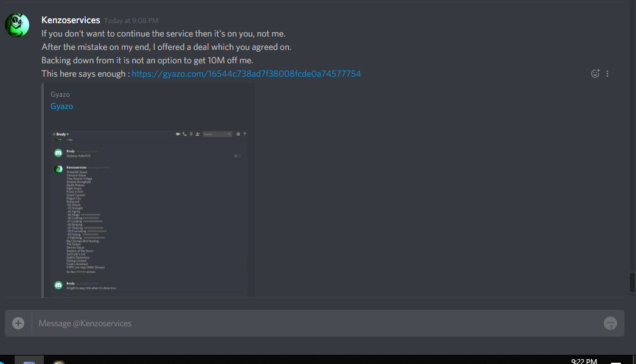Click the 'After the mistake on my end' line
636x364 pixels.
[x=166, y=47]
